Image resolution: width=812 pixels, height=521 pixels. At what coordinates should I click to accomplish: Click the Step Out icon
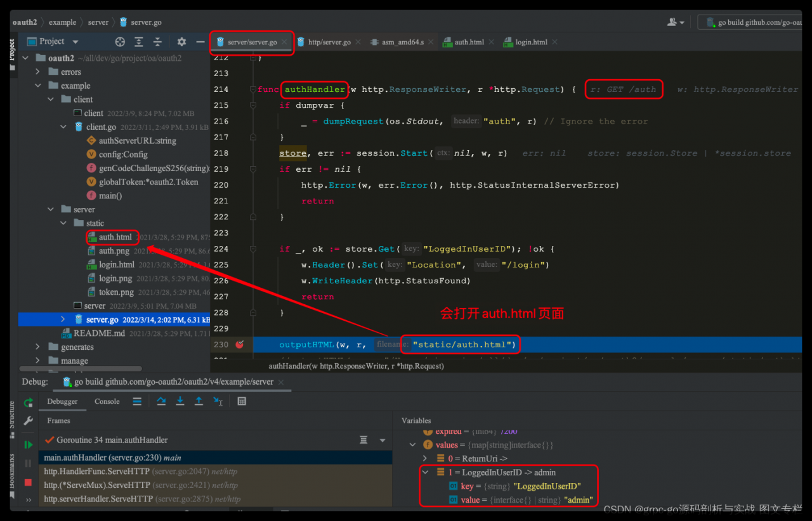199,401
